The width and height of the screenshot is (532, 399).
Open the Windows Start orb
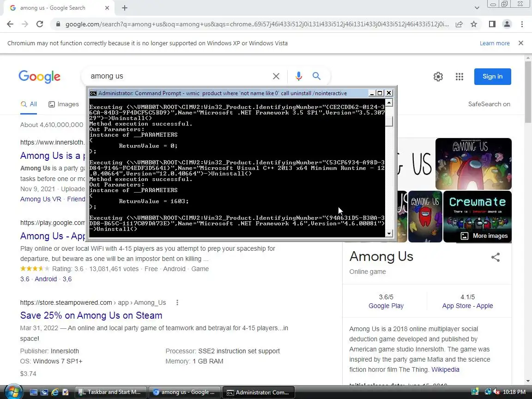(x=14, y=392)
